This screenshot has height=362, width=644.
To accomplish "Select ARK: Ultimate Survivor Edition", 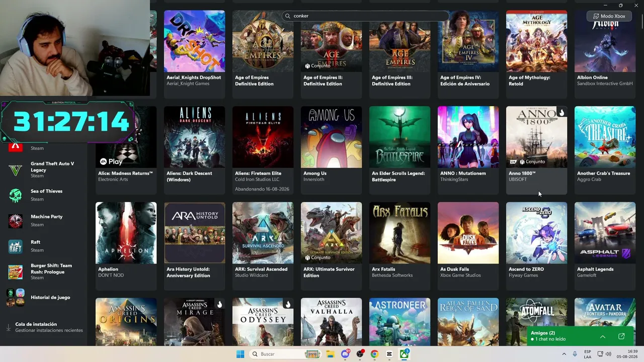I will pyautogui.click(x=331, y=246).
